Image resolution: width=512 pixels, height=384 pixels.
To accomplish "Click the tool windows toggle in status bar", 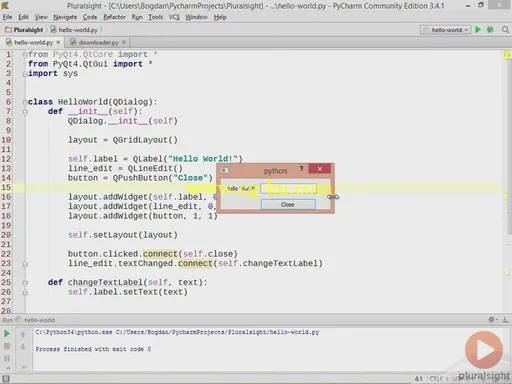I will click(6, 379).
